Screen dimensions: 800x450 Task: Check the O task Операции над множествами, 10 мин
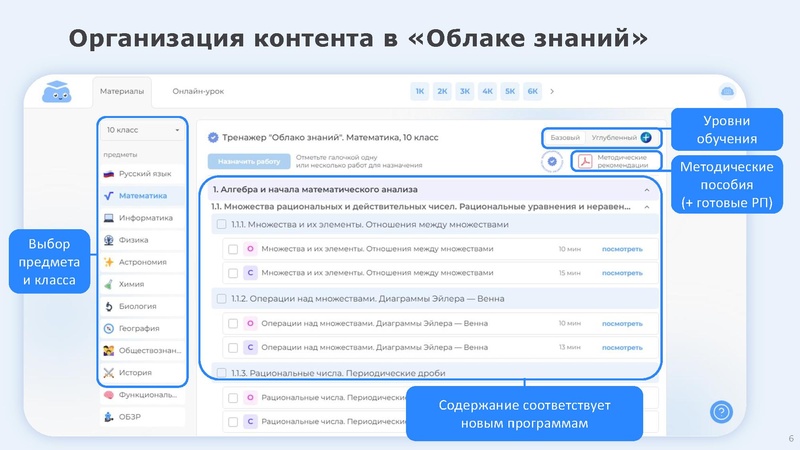(x=233, y=323)
